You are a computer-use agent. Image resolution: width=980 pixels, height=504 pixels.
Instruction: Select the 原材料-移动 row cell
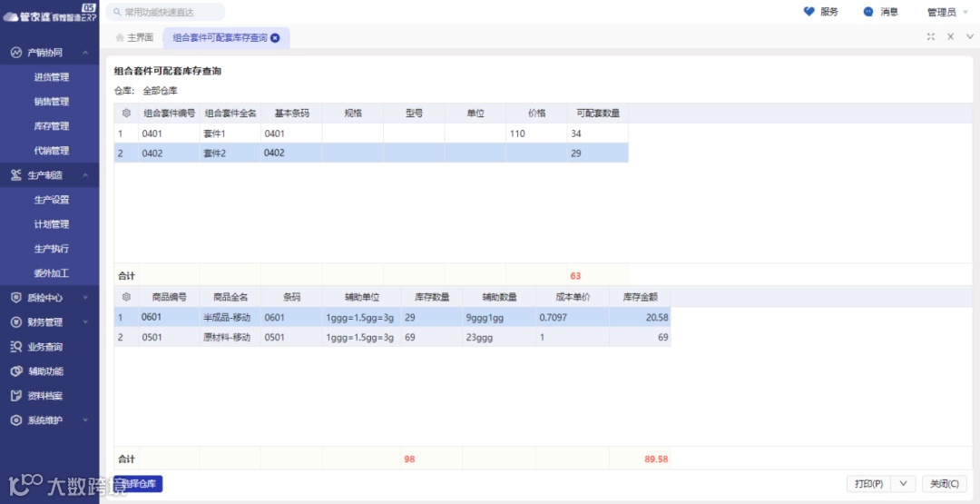(230, 337)
